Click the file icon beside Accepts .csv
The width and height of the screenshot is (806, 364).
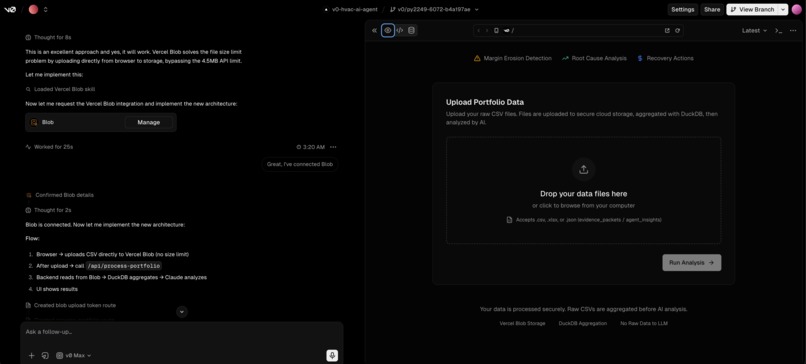pos(510,220)
